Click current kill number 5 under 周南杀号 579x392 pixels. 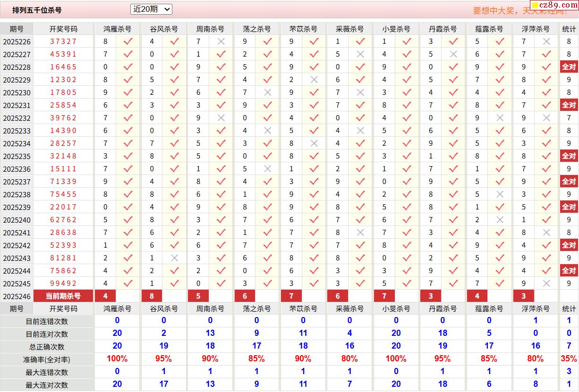[x=198, y=296]
